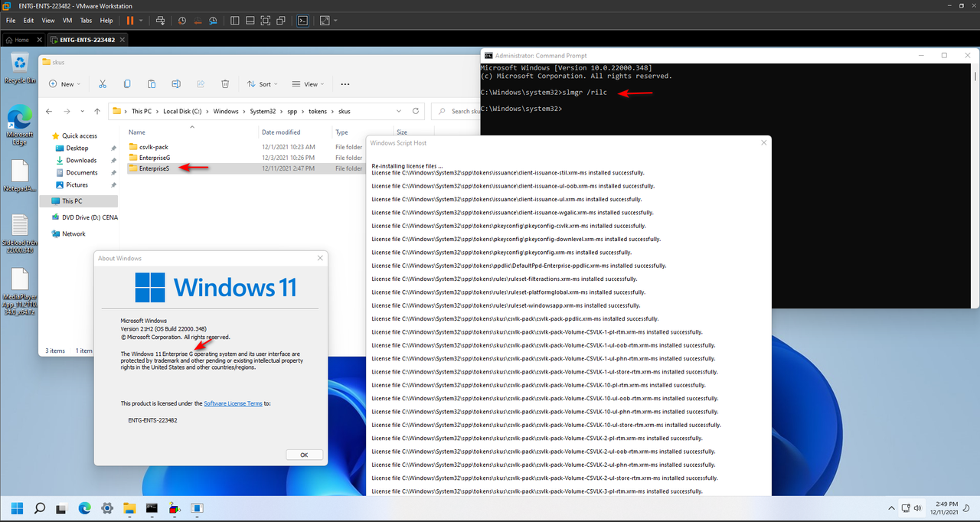
Task: Rename selected item in File Explorer
Action: (176, 84)
